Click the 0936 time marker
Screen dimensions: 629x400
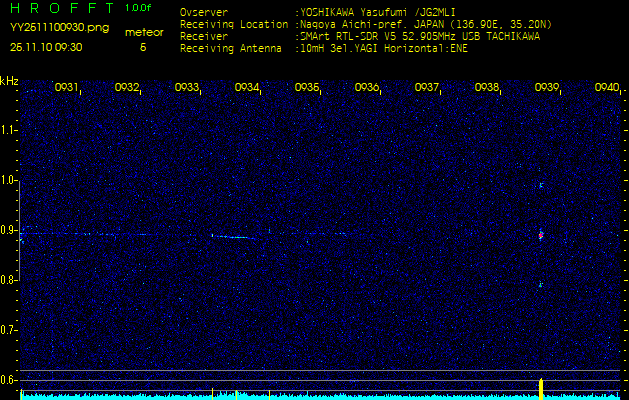coord(367,88)
